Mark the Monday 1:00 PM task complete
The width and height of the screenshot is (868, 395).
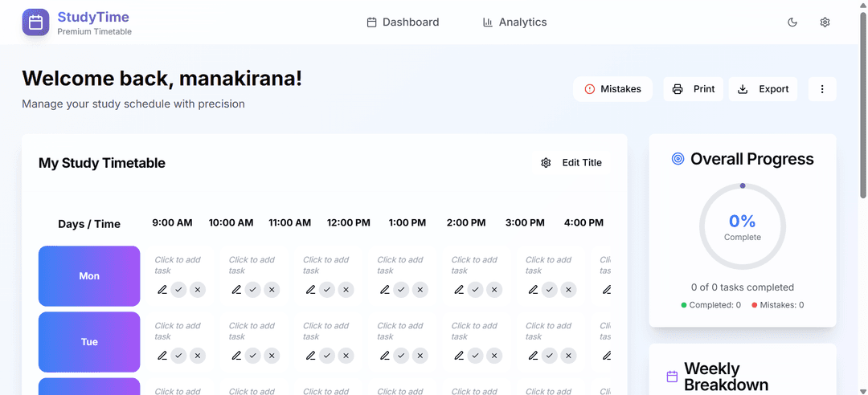tap(475, 289)
